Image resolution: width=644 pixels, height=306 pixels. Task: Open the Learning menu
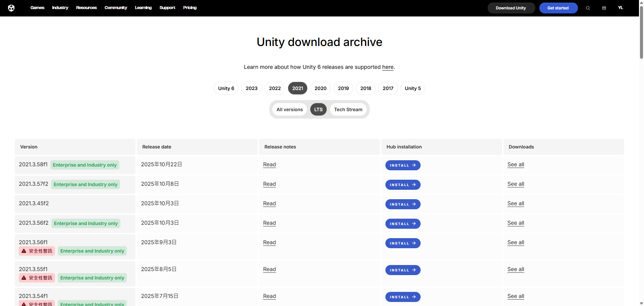click(x=143, y=8)
